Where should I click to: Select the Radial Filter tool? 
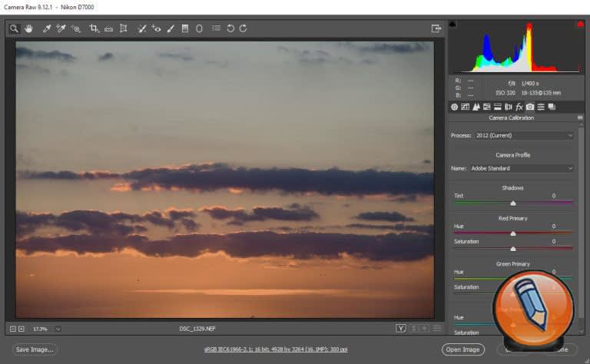pos(200,28)
